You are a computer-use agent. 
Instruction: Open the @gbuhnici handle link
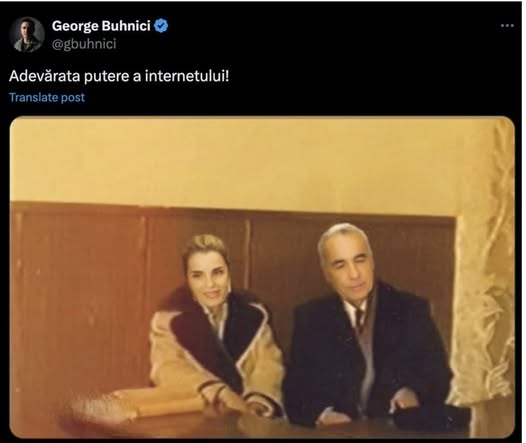[84, 44]
